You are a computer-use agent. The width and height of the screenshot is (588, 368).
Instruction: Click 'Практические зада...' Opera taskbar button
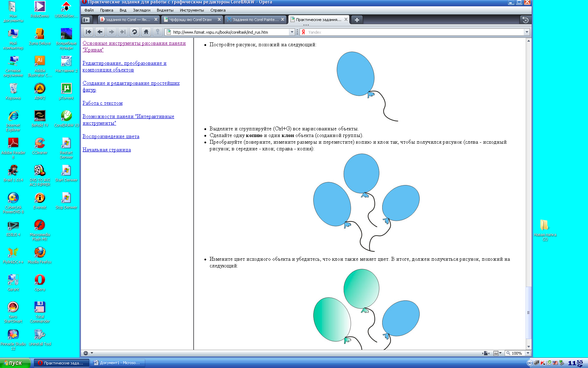[62, 363]
